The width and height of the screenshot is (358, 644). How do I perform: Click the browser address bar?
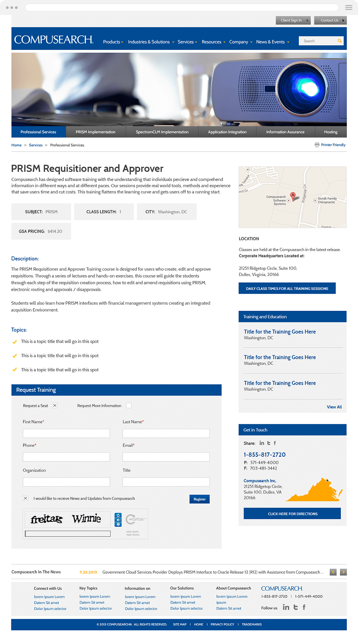pyautogui.click(x=182, y=7)
